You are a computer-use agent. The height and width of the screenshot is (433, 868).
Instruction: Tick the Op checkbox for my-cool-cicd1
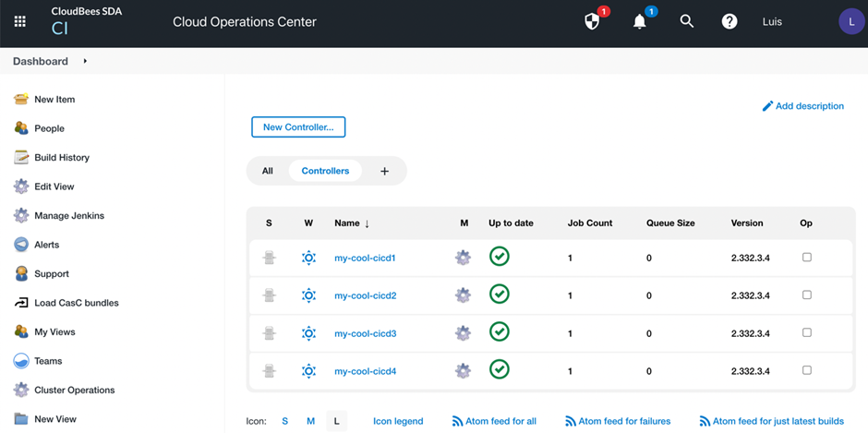pos(807,257)
